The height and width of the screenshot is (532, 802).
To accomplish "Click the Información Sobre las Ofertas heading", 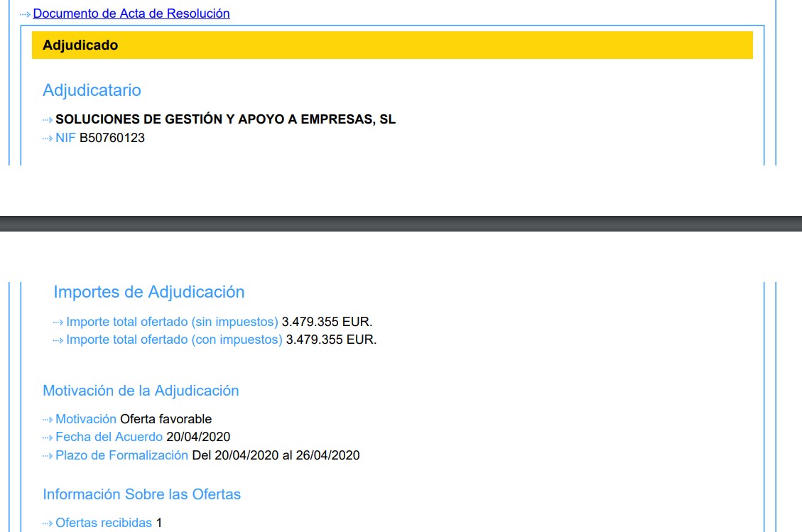I will coord(141,494).
